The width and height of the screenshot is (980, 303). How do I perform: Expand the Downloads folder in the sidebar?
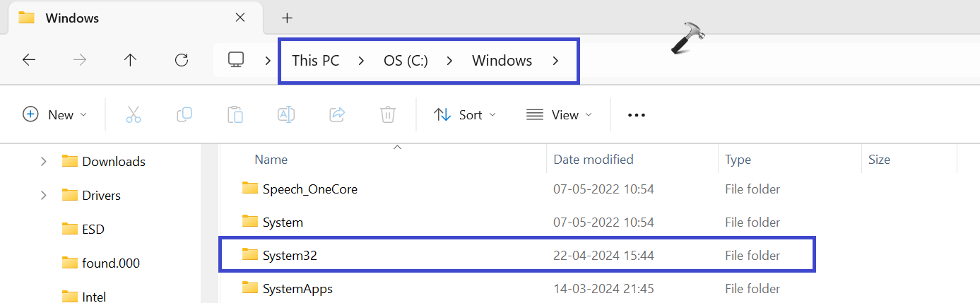[44, 162]
